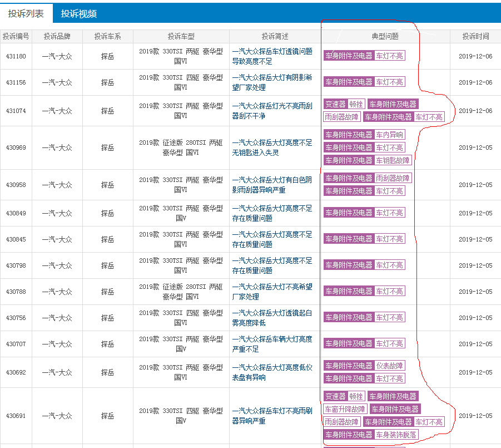Select complaint number 430849
Screen dimensions: 501x448
pyautogui.click(x=16, y=213)
